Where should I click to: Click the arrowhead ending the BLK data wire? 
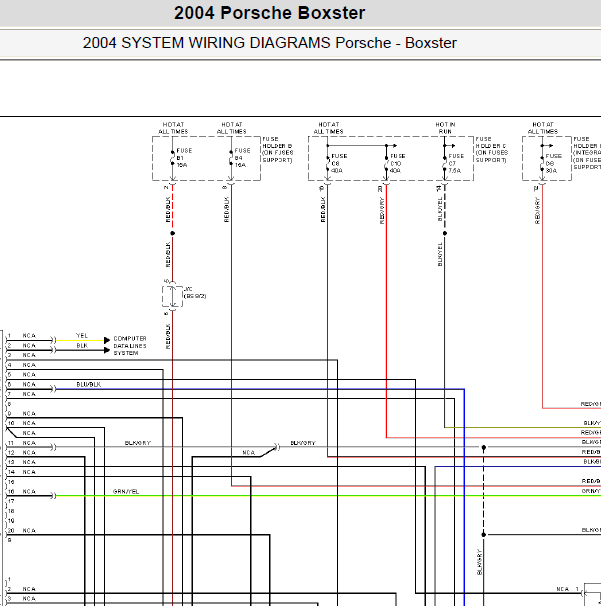coord(107,350)
